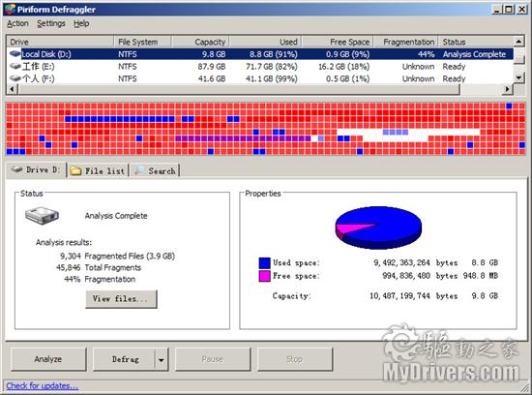
Task: Click the Defrag button
Action: [x=124, y=359]
